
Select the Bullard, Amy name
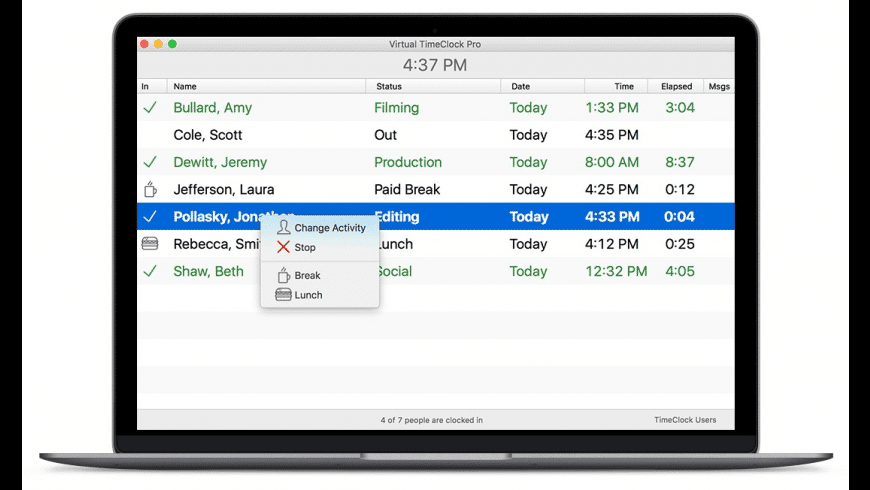coord(213,108)
